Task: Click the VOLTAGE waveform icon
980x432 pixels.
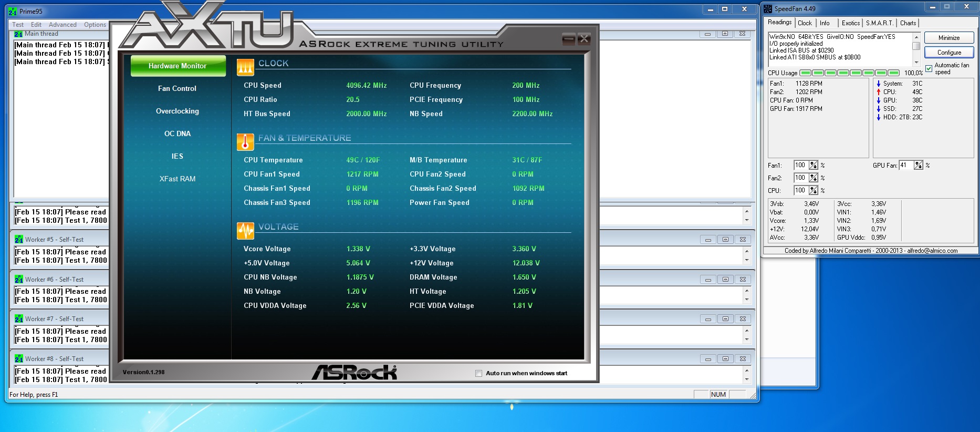Action: click(x=245, y=230)
